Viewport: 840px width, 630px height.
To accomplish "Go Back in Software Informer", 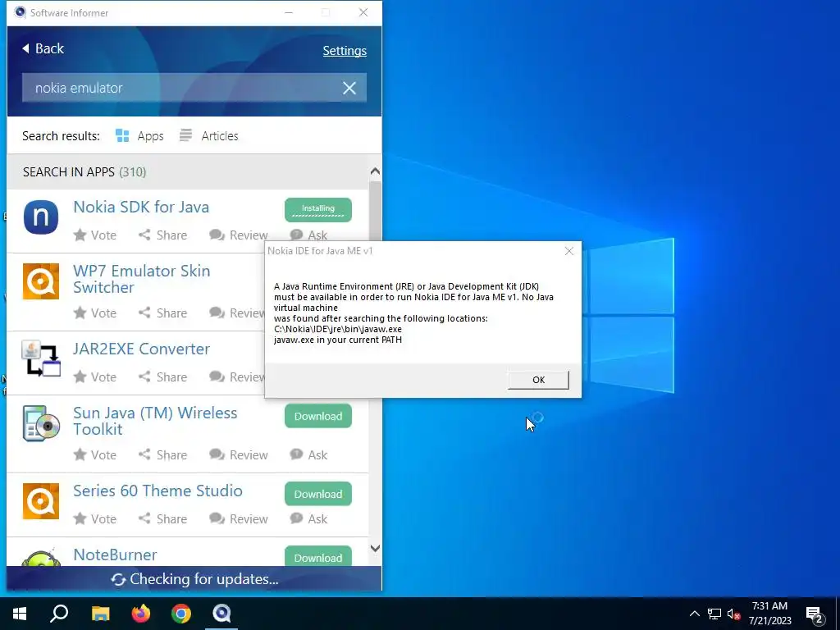I will pyautogui.click(x=43, y=48).
